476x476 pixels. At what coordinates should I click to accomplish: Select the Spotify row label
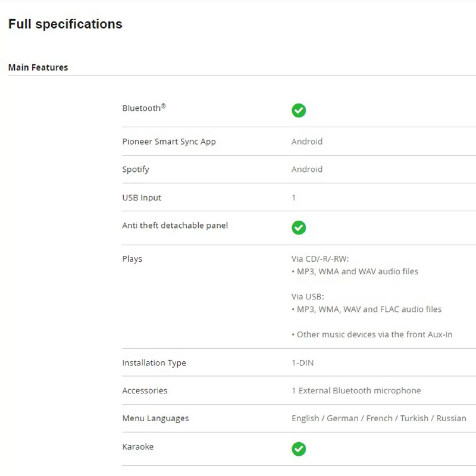tap(136, 169)
